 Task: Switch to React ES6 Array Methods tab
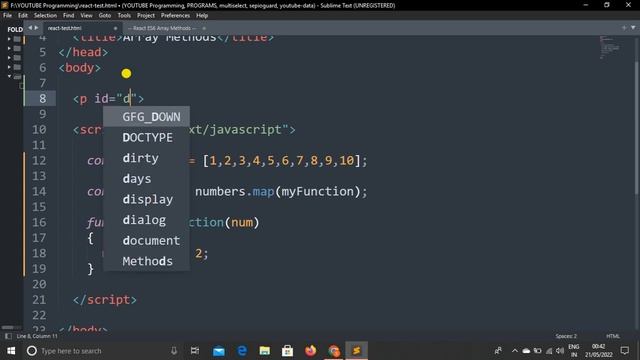[x=162, y=28]
